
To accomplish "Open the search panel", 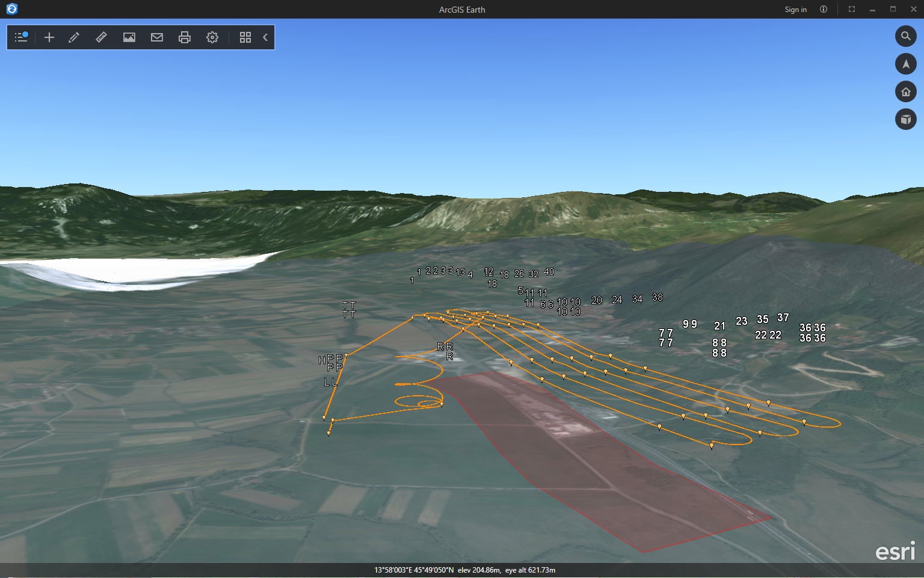I will (x=905, y=36).
